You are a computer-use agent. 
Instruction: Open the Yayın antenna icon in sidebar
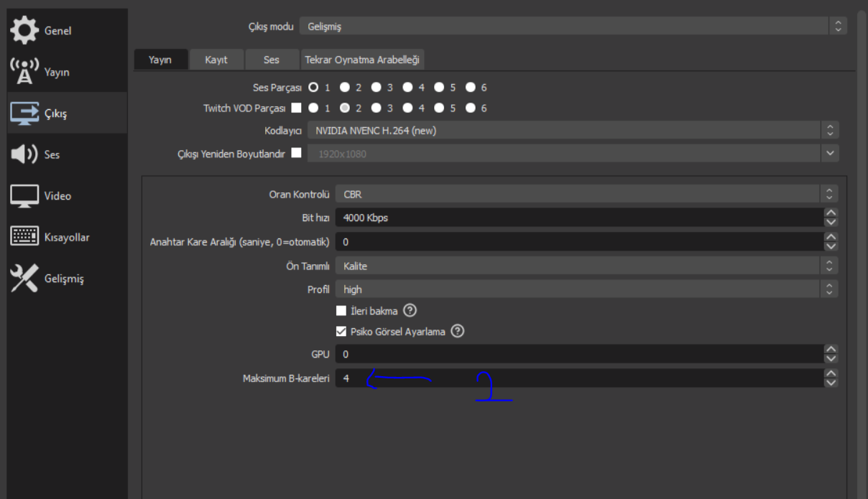(x=24, y=72)
